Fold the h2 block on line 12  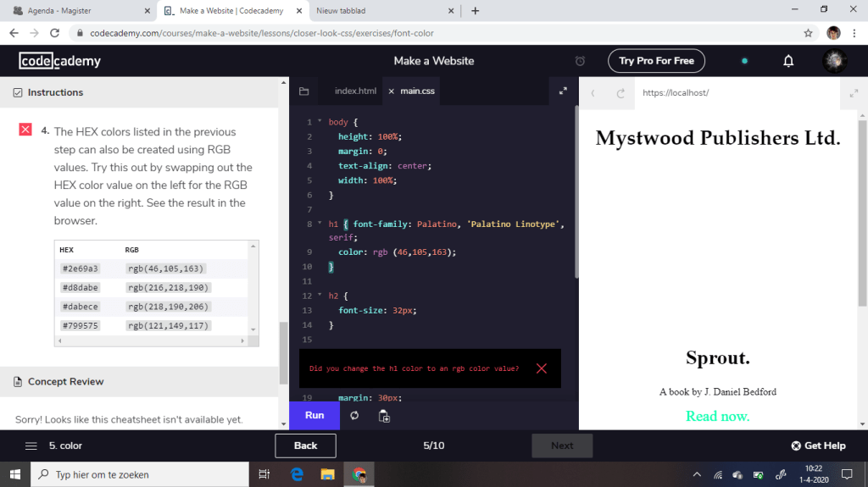pyautogui.click(x=320, y=296)
